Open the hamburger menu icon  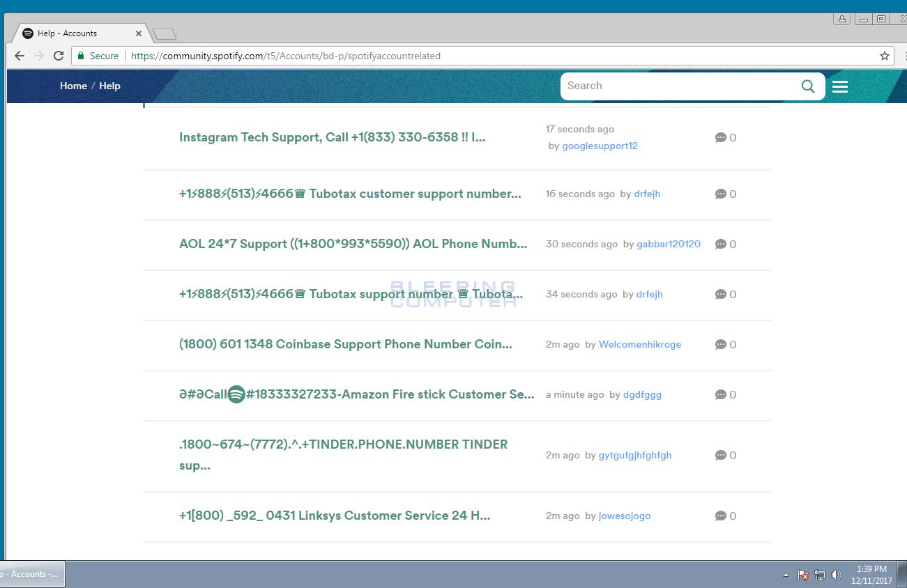click(840, 86)
